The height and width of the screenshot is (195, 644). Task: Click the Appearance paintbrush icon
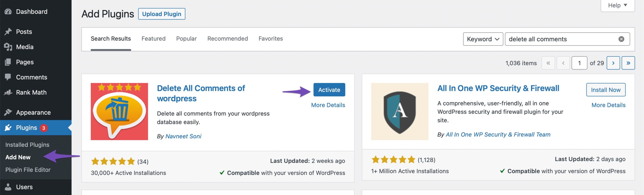click(x=8, y=112)
